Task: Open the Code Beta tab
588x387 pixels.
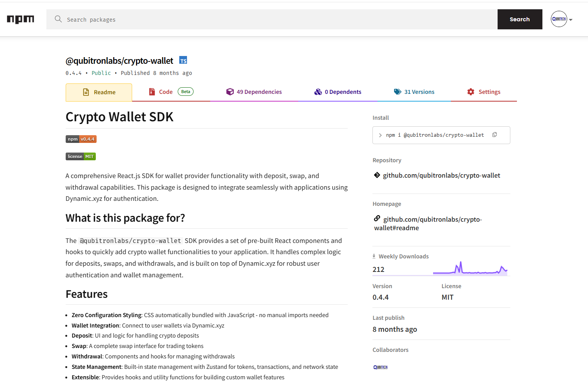Action: click(171, 92)
